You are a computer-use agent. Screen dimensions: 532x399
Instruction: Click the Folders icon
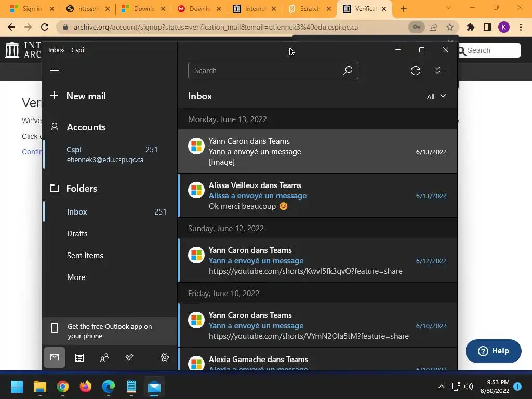tap(54, 188)
